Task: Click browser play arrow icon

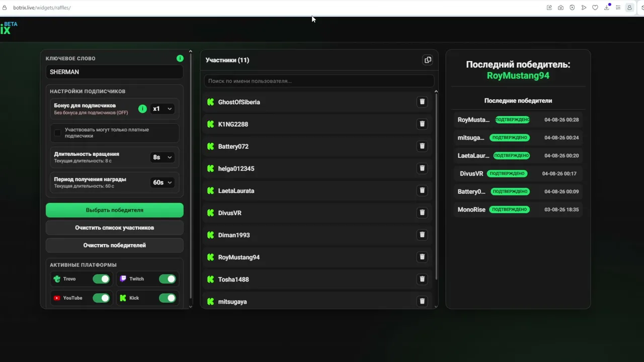Action: pos(584,8)
